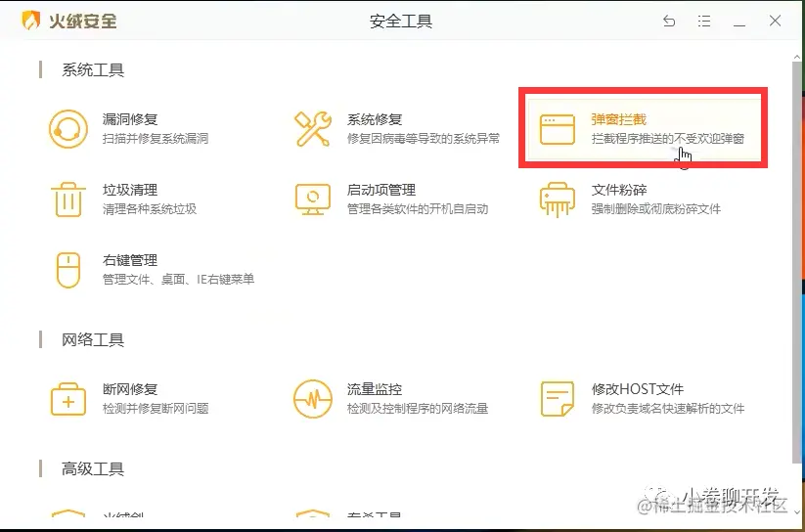Screen dimensions: 805x532
Task: Click the 修改负责域名快速解析的文件 description
Action: tap(668, 408)
